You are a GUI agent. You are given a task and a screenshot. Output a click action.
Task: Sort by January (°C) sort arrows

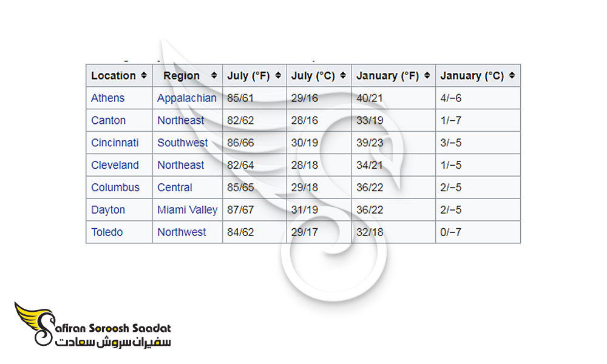pos(512,75)
